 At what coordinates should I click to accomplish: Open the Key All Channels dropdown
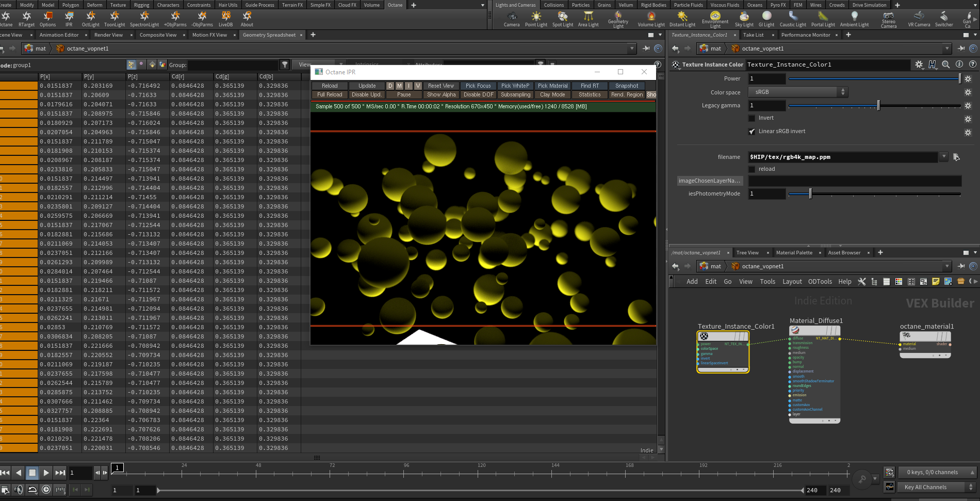tap(937, 487)
